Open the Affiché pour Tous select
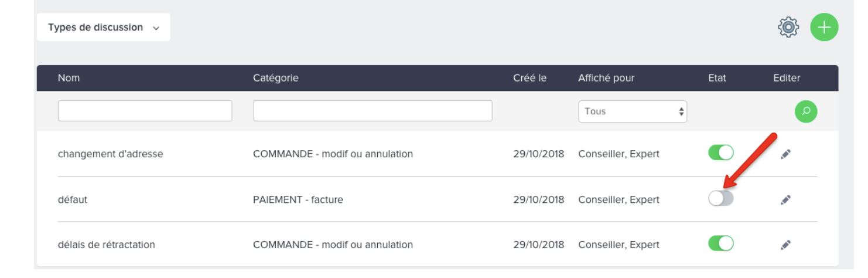The height and width of the screenshot is (278, 868). pos(633,111)
